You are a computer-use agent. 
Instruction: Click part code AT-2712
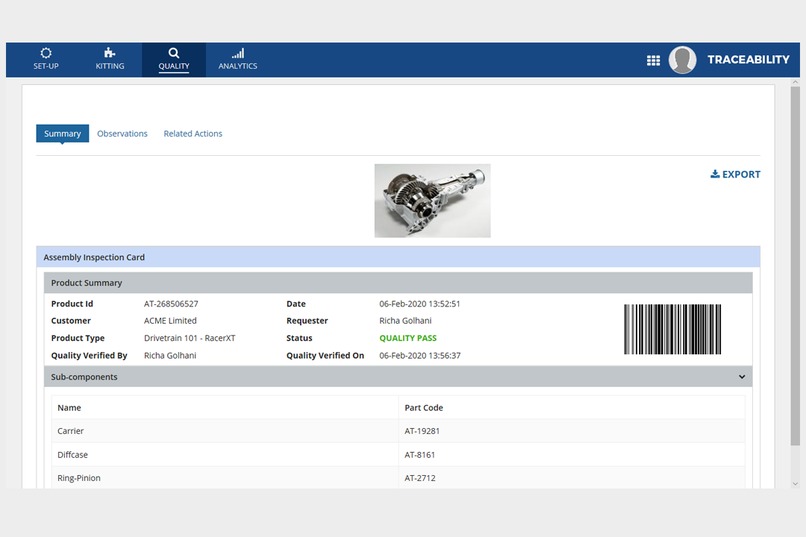pyautogui.click(x=420, y=478)
